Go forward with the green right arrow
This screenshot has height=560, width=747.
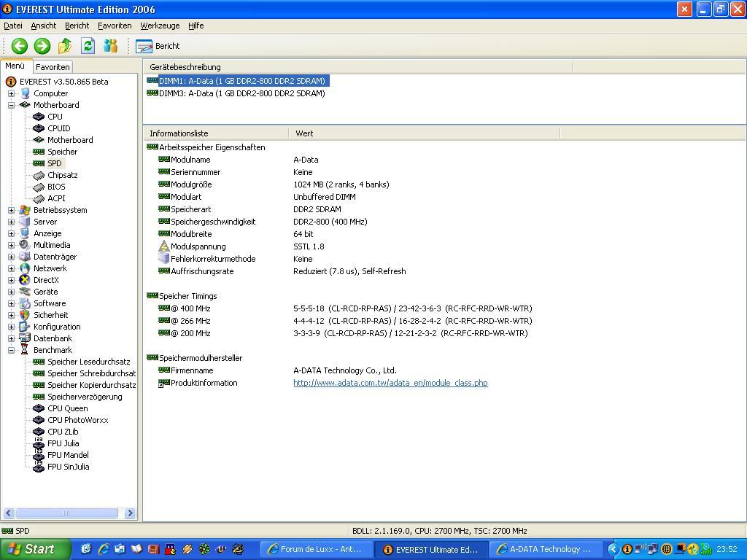click(x=42, y=46)
